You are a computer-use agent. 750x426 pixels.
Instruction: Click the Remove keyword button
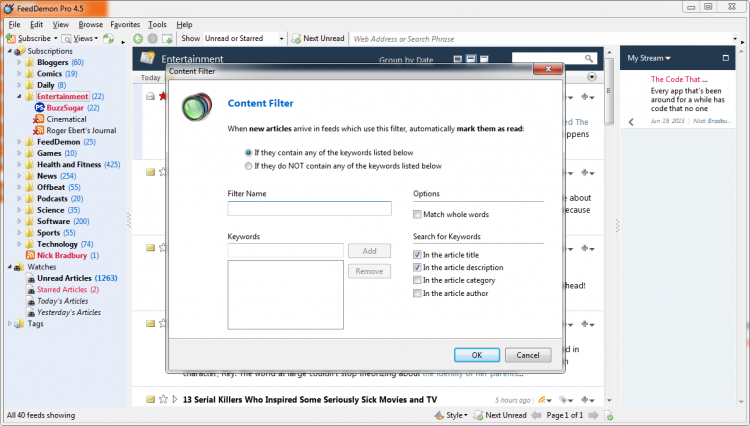click(x=369, y=271)
